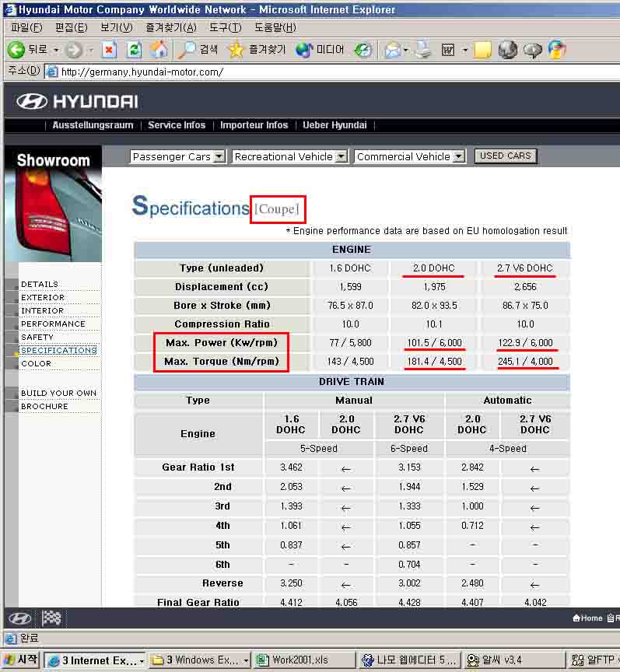Open the 도구(T) Tools menu
Image resolution: width=620 pixels, height=672 pixels.
(225, 28)
